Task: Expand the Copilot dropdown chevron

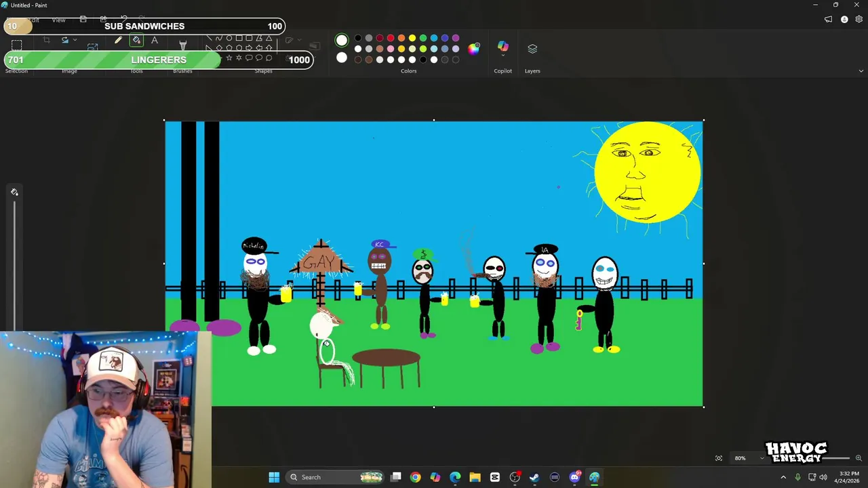Action: tap(502, 56)
